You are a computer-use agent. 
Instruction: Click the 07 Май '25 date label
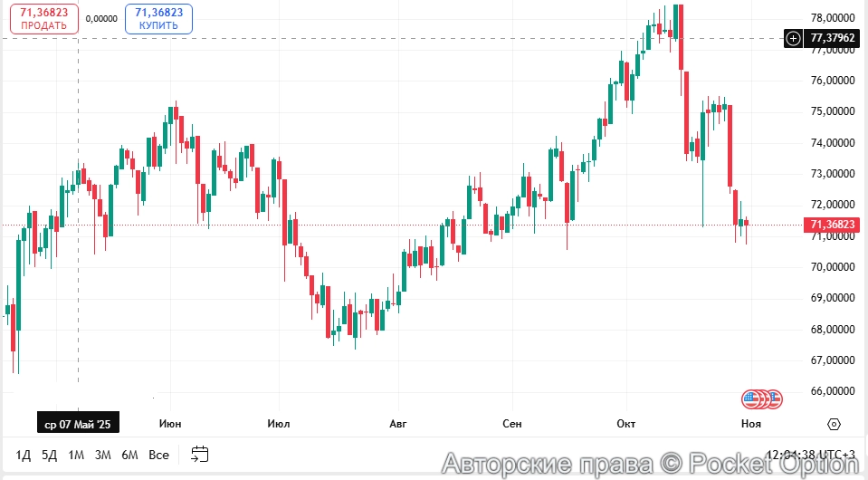coord(78,424)
